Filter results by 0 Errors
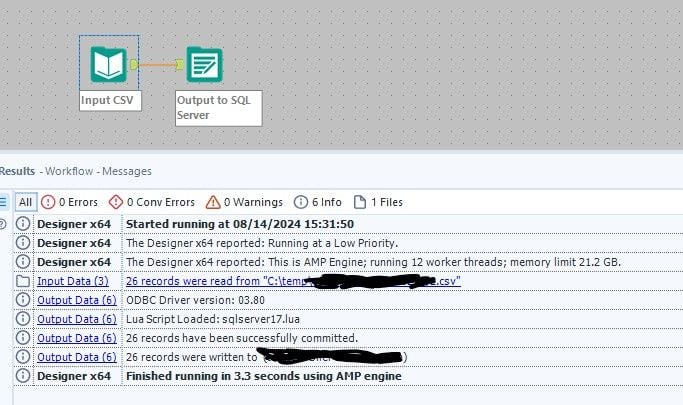This screenshot has width=683, height=405. 69,202
